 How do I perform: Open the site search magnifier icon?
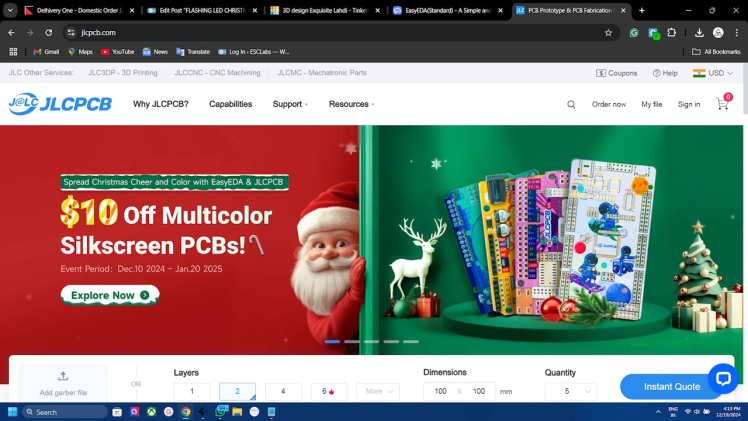pos(571,104)
